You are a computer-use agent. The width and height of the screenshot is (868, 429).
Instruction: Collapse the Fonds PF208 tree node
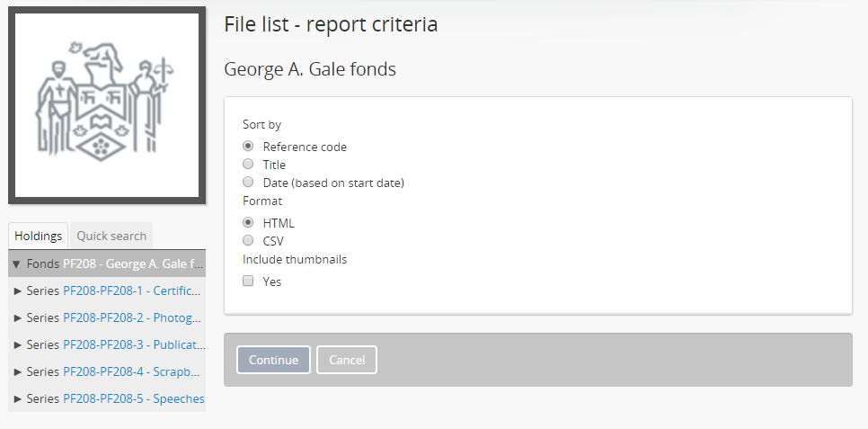click(16, 264)
